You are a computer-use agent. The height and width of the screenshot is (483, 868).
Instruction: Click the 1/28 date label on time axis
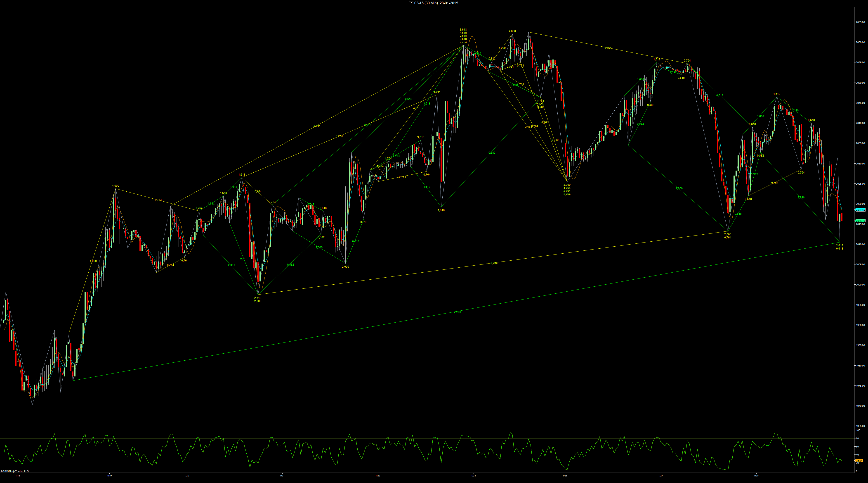point(757,476)
